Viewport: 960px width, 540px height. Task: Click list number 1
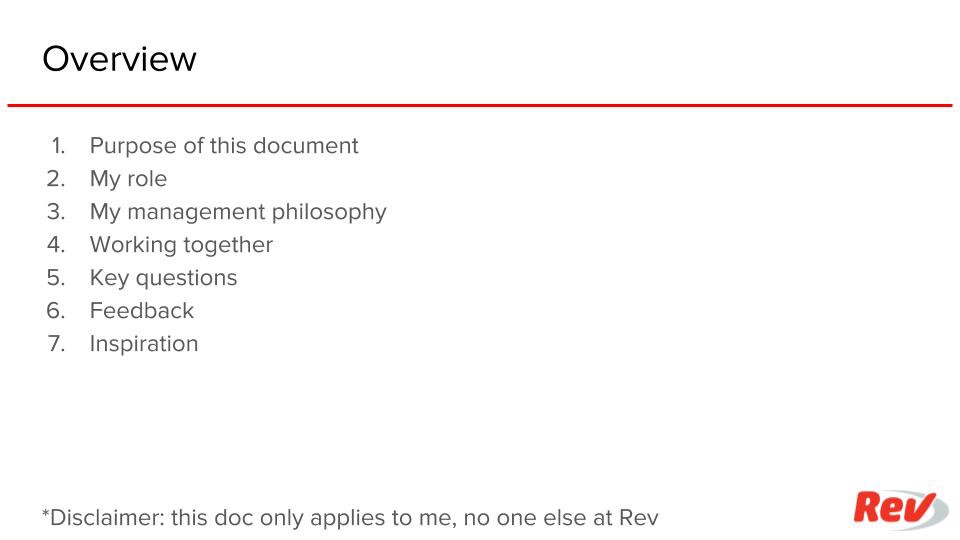(58, 146)
